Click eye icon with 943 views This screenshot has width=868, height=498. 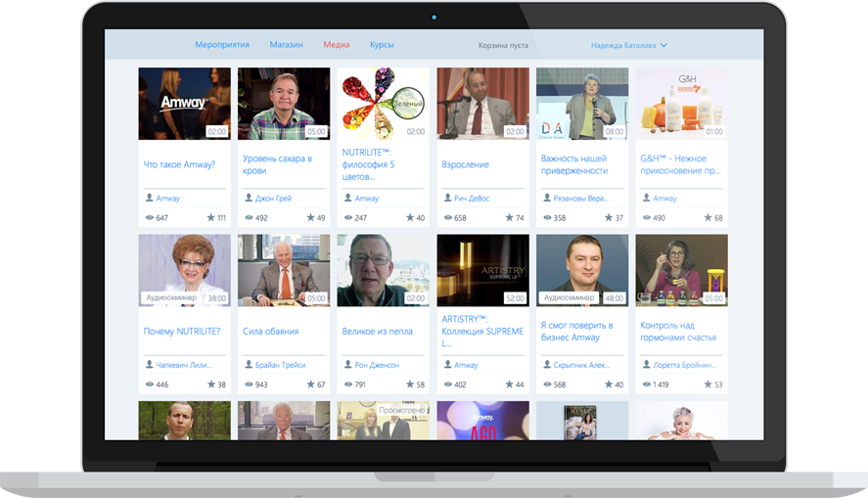tap(249, 384)
